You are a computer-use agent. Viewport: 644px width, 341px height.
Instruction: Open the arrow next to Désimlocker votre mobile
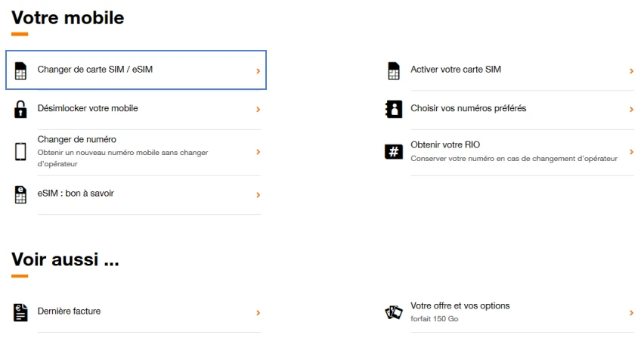pos(258,110)
